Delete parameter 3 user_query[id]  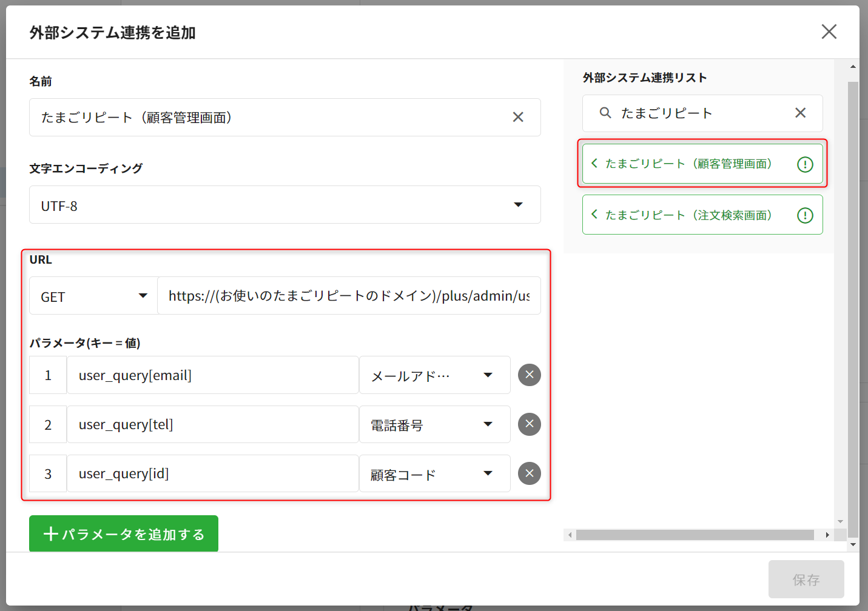pos(529,473)
